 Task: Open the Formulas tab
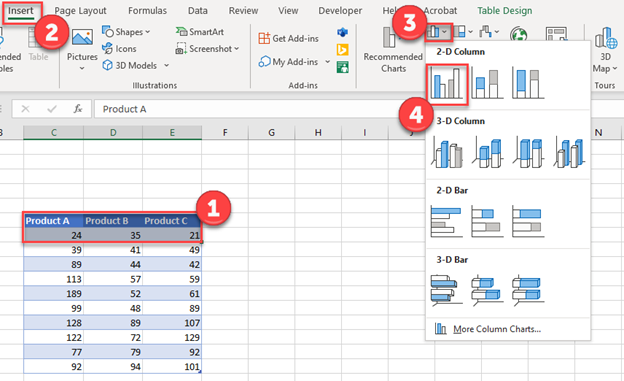(x=147, y=11)
